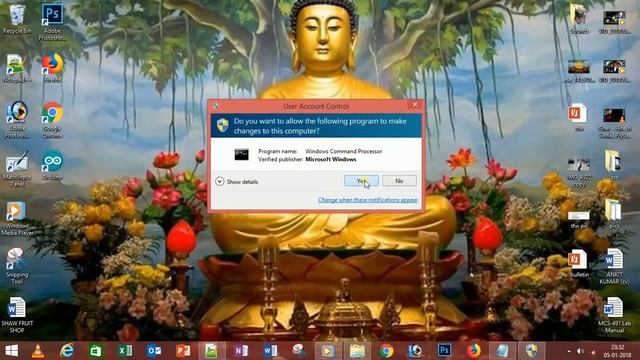Click Yes in User Account Control dialog
The image size is (640, 360).
(361, 181)
